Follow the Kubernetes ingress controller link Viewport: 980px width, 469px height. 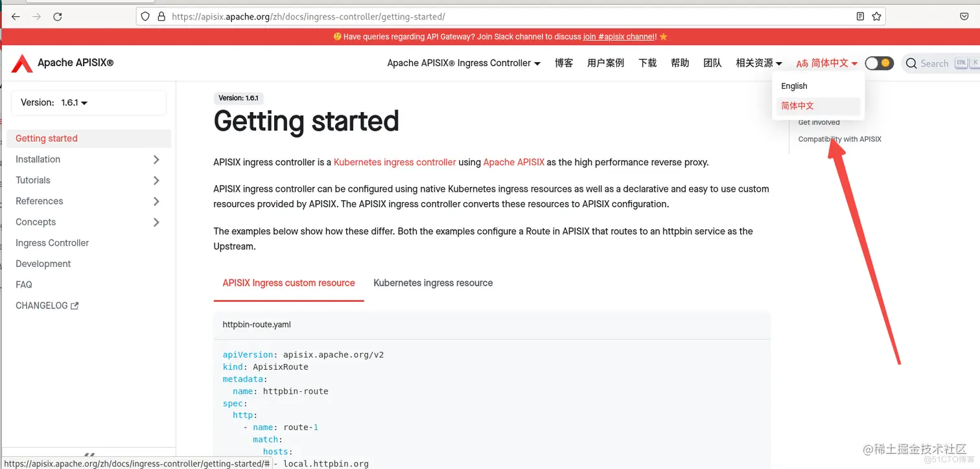click(x=395, y=163)
